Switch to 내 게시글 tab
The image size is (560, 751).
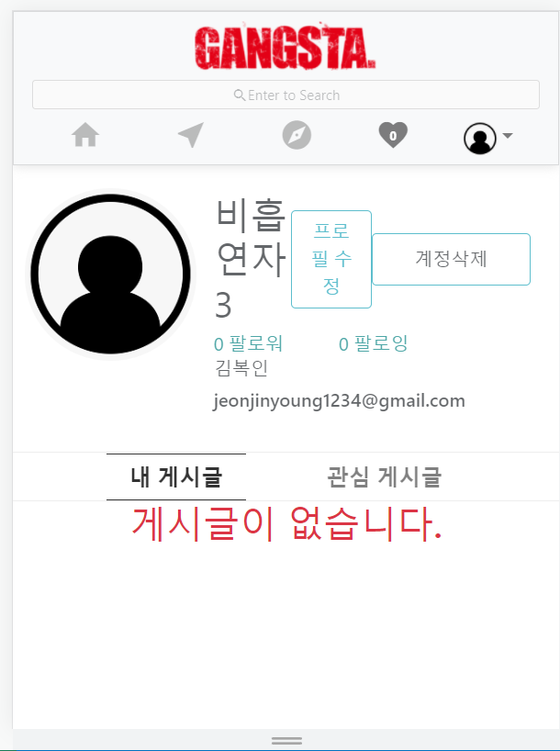click(x=176, y=477)
